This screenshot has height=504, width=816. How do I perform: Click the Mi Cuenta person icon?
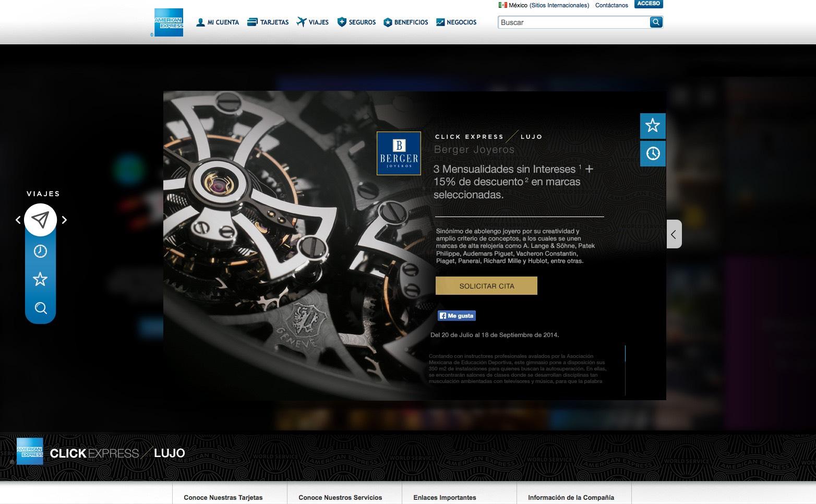pos(200,22)
